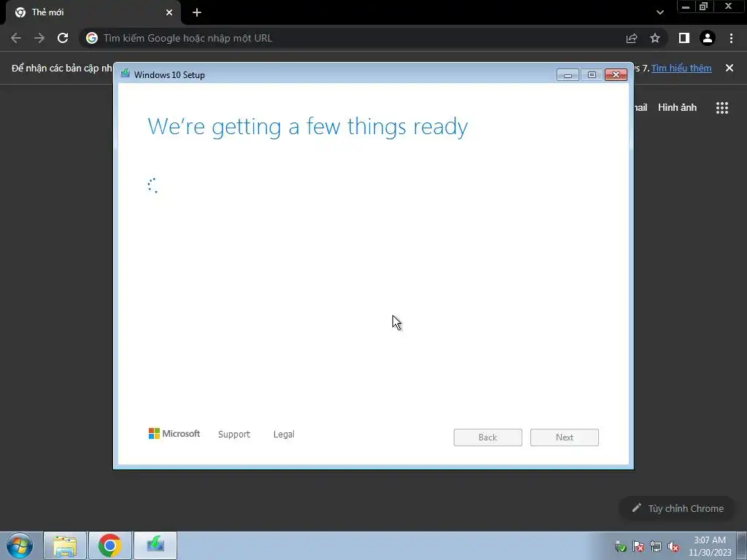The height and width of the screenshot is (560, 747).
Task: Open the Windows Start menu orb
Action: [x=20, y=545]
